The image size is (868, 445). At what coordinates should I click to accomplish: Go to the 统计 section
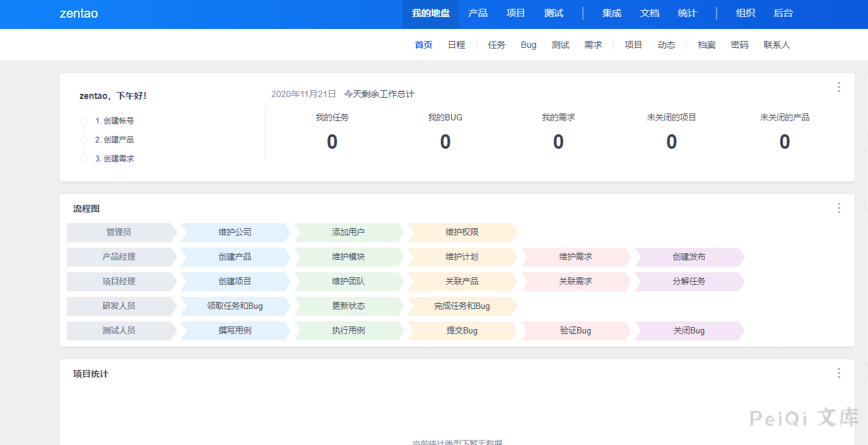(686, 13)
